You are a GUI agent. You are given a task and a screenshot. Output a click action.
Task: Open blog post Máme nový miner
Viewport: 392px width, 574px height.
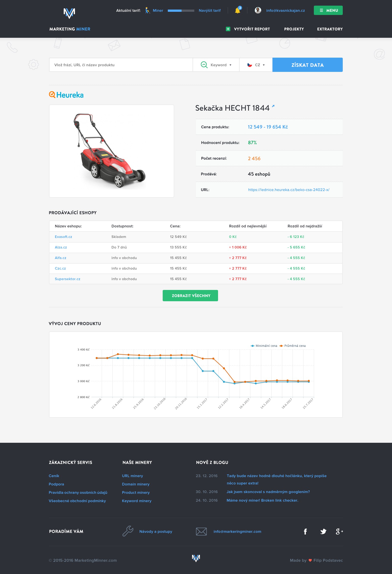(262, 500)
